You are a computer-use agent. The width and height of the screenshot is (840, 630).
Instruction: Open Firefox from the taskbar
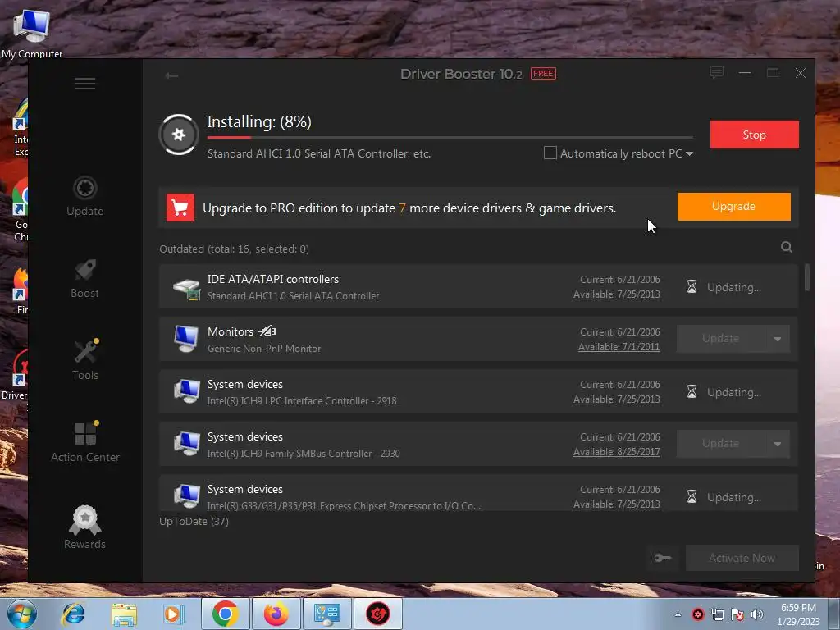click(276, 614)
